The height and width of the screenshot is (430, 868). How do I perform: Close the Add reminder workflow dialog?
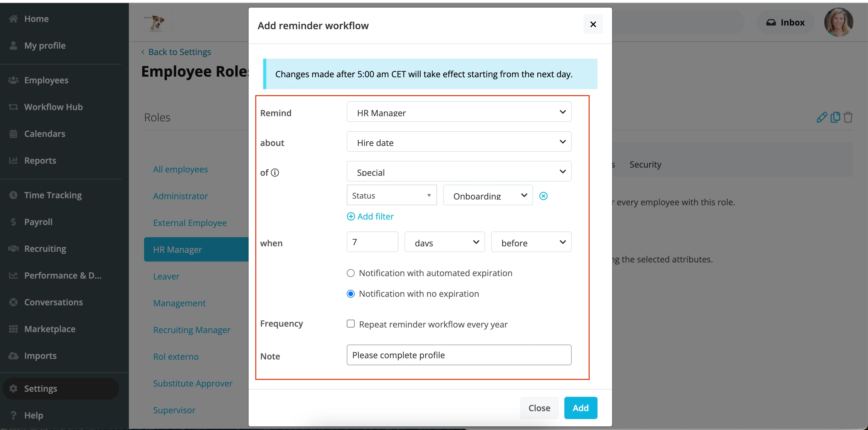(593, 24)
